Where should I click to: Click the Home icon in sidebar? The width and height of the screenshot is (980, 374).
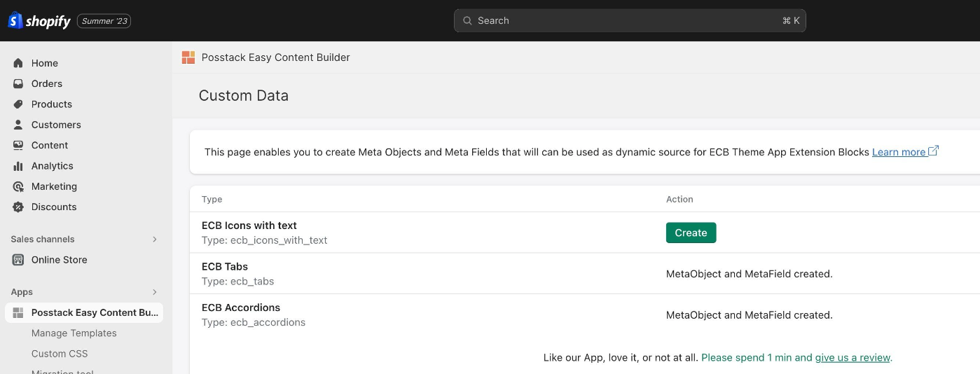pyautogui.click(x=18, y=63)
